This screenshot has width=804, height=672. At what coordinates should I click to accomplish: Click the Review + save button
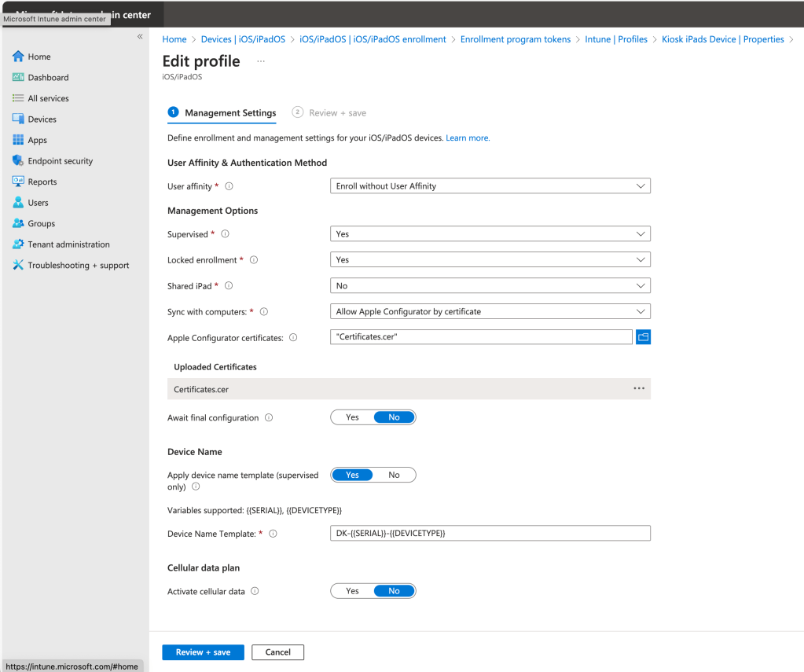203,652
